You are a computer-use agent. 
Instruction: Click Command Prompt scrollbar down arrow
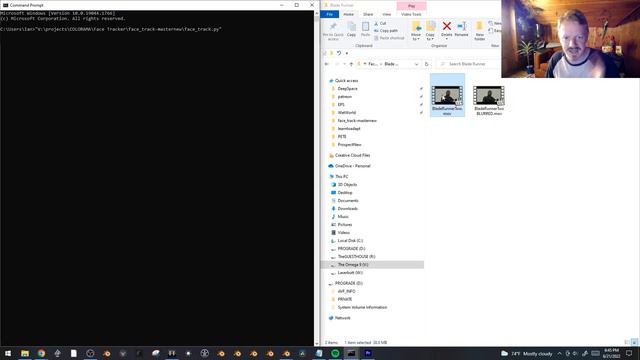[x=317, y=344]
